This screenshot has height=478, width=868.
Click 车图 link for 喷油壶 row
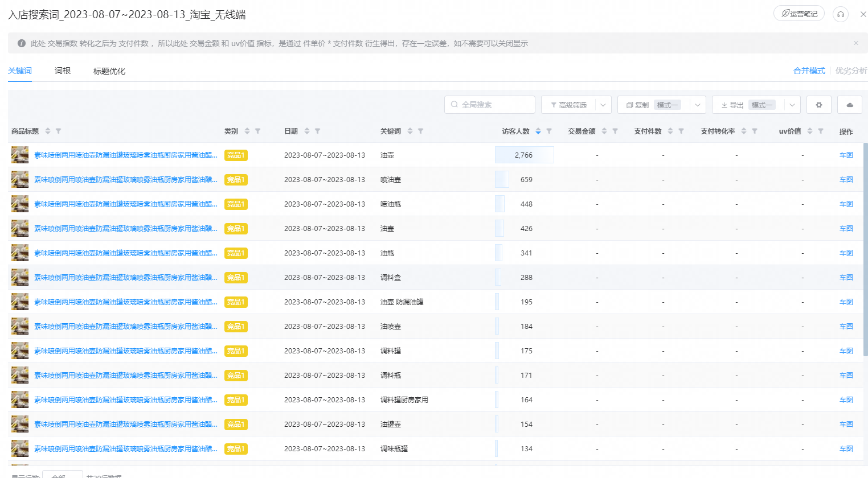(846, 179)
